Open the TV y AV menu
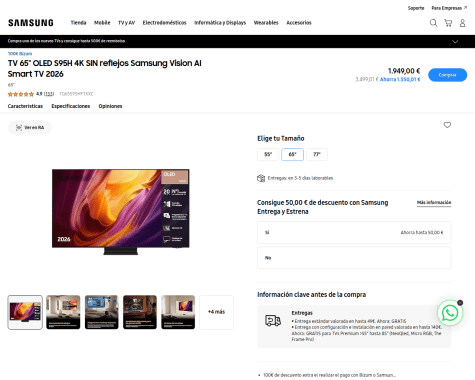This screenshot has height=380, width=475. click(x=126, y=23)
